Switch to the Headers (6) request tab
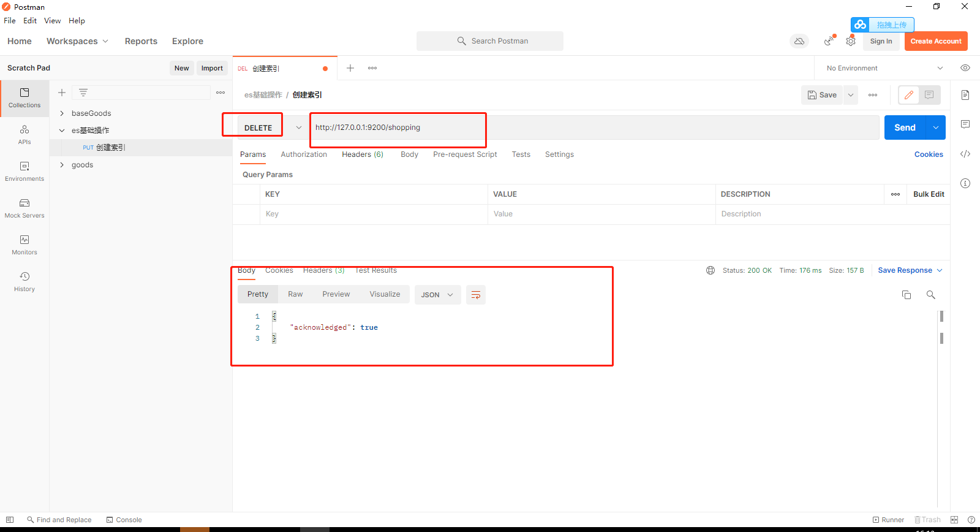 click(x=363, y=154)
